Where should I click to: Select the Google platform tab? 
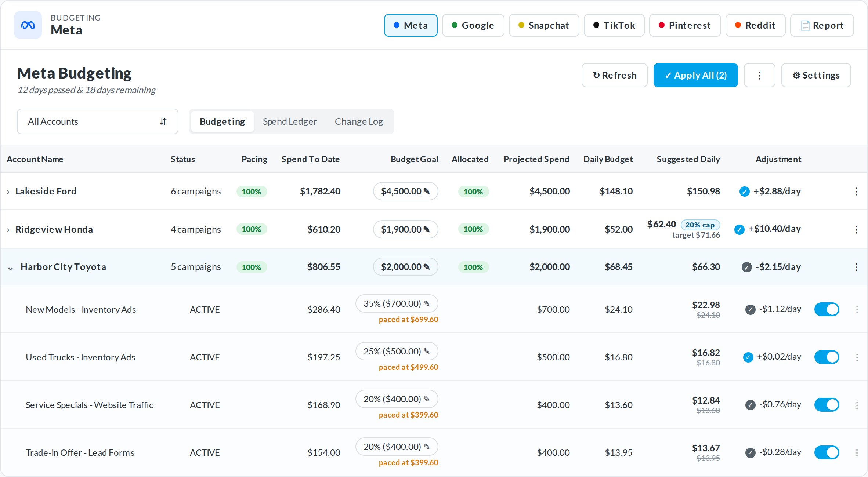tap(473, 25)
